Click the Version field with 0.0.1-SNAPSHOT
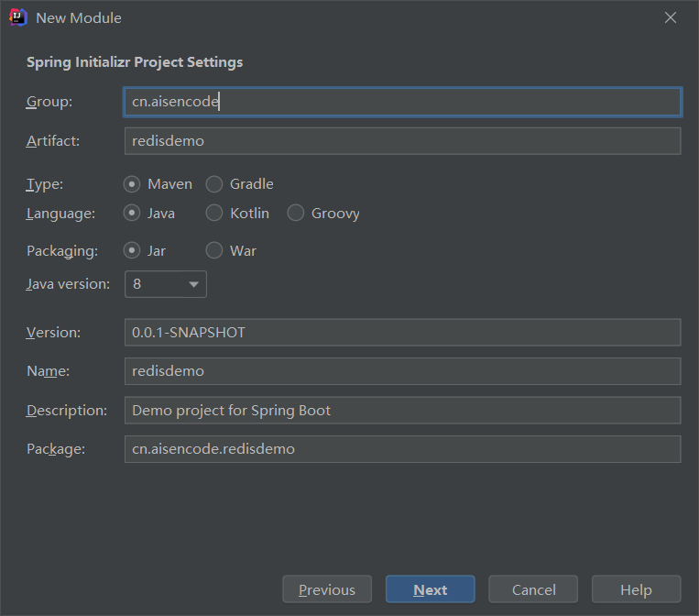 [402, 333]
